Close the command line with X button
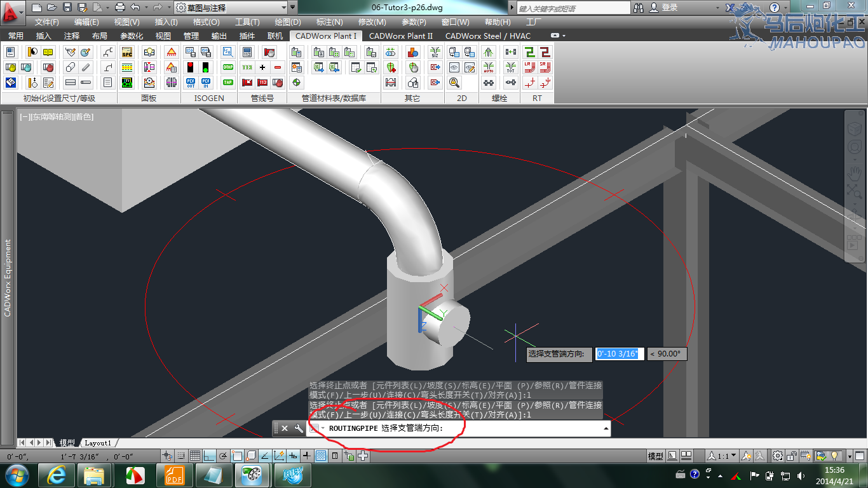 [285, 428]
